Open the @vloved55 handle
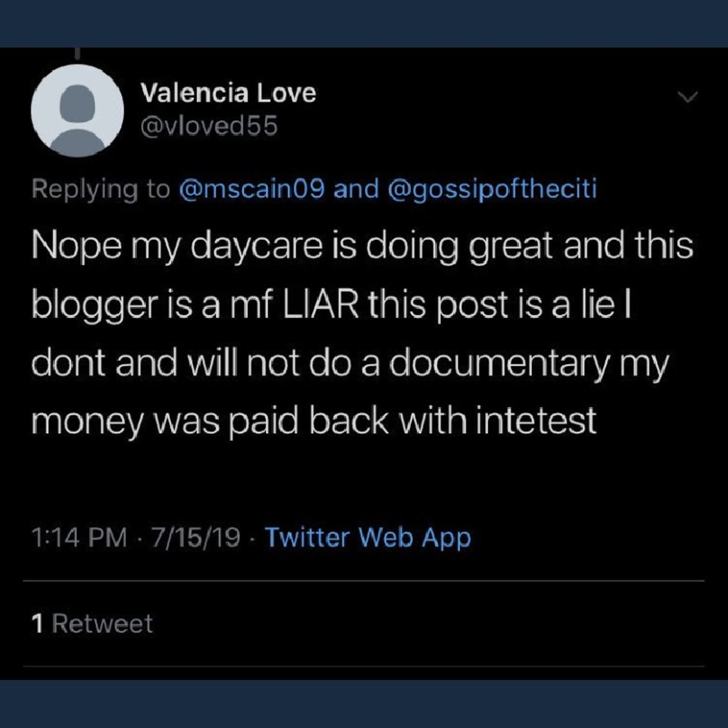This screenshot has width=728, height=728. tap(210, 126)
